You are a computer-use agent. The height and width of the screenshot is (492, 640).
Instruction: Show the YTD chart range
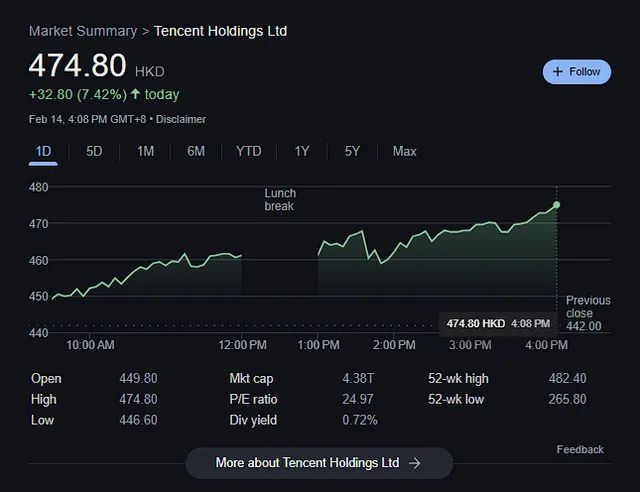point(249,151)
